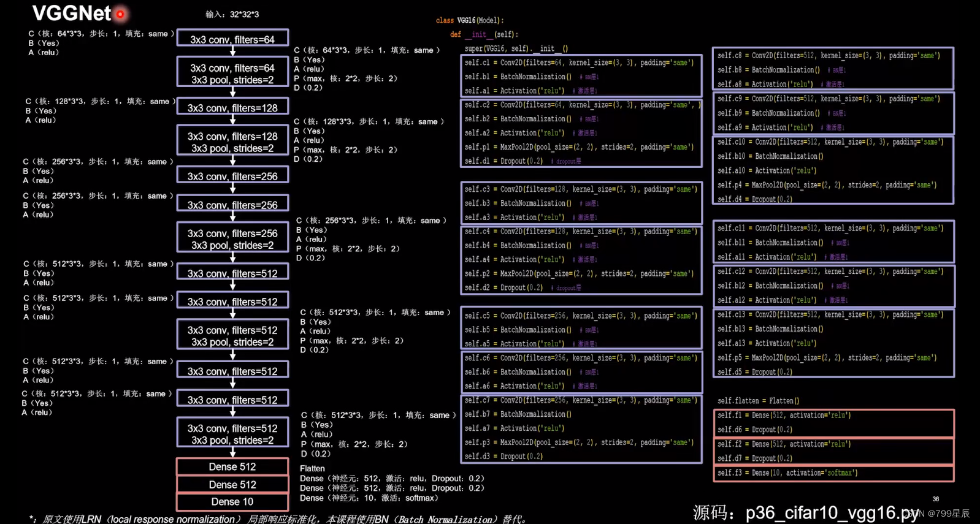Click the self.c10 Conv2D code line
The image size is (980, 524).
pyautogui.click(x=830, y=142)
